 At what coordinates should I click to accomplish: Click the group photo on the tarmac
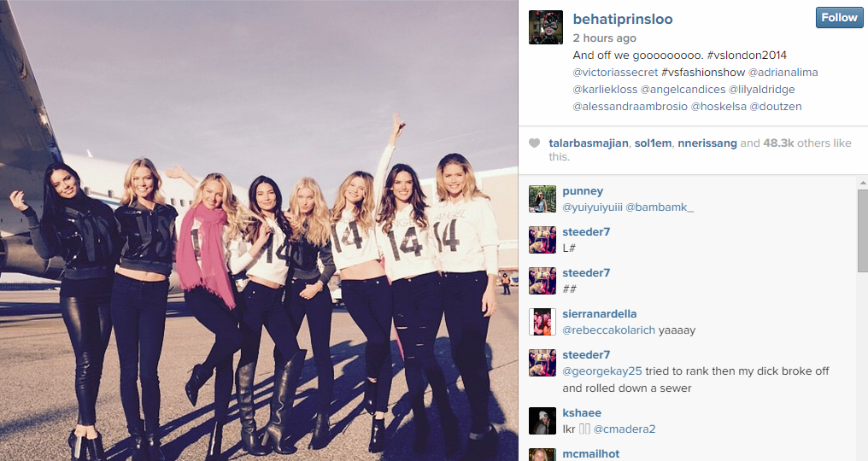click(x=259, y=230)
